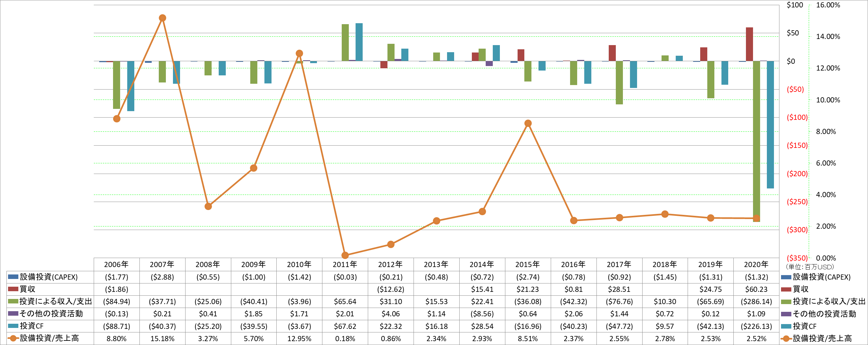
Task: Click the 0.00% secondary axis label
Action: click(x=826, y=258)
